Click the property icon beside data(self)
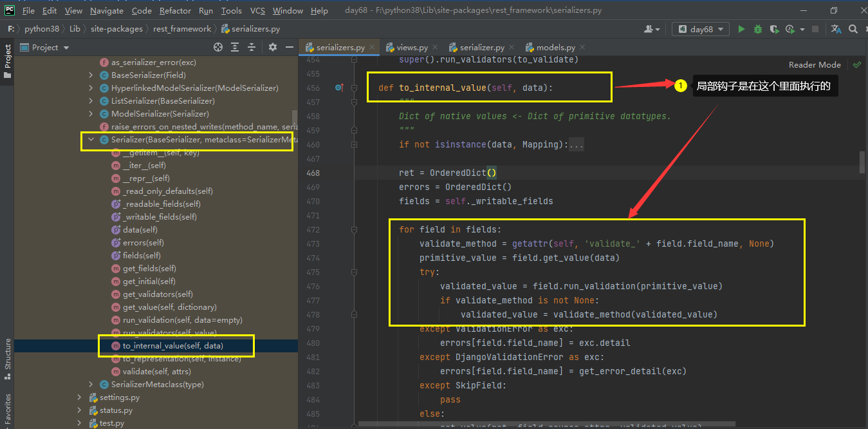Image resolution: width=868 pixels, height=429 pixels. (116, 230)
